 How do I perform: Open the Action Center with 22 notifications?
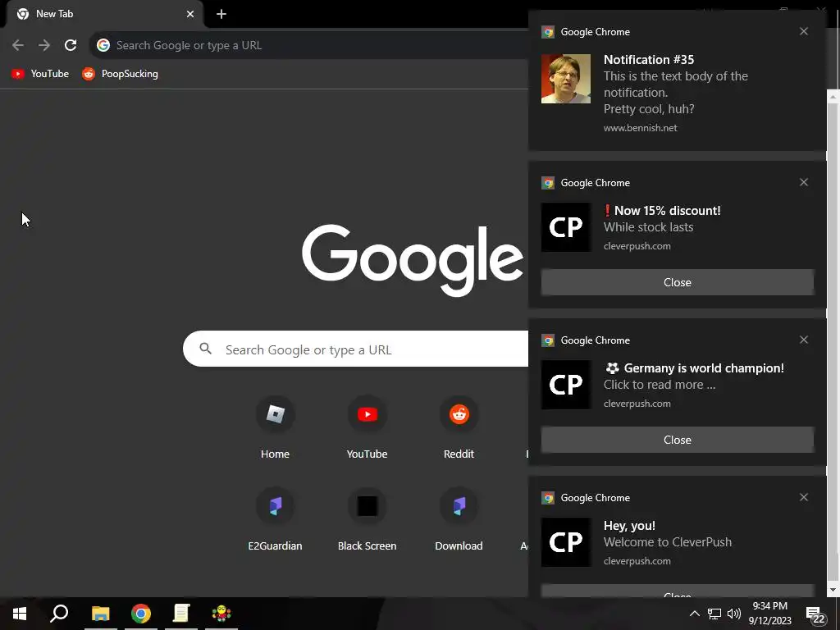point(816,615)
